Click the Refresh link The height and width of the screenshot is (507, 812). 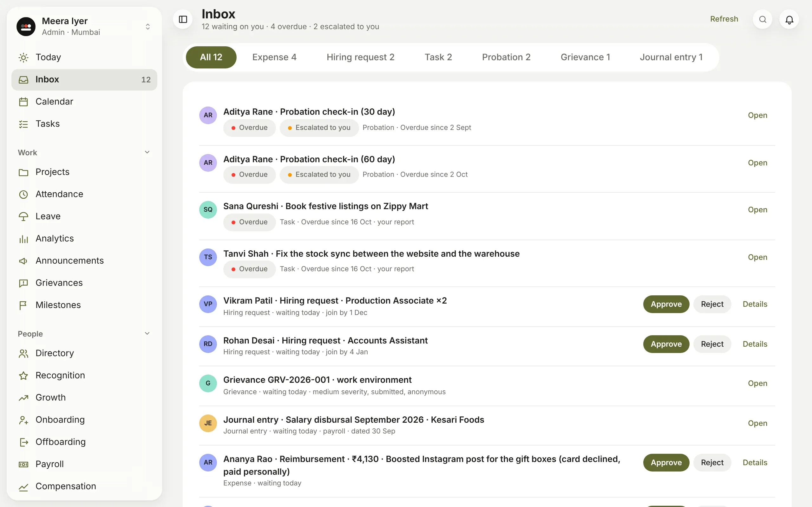pos(724,19)
